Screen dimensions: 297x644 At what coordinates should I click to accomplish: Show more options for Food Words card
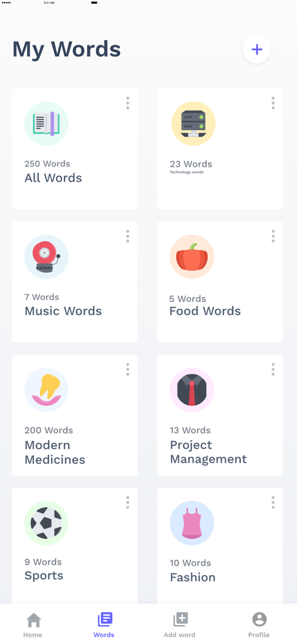[273, 236]
